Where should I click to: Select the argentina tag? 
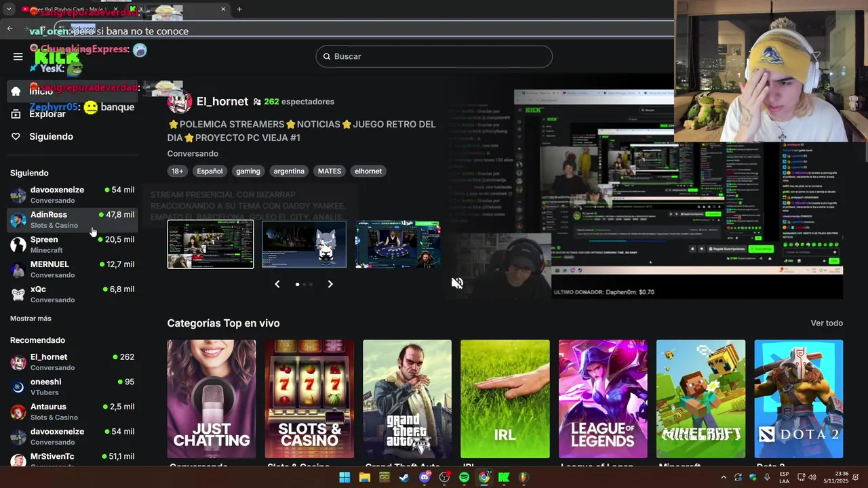pyautogui.click(x=289, y=171)
